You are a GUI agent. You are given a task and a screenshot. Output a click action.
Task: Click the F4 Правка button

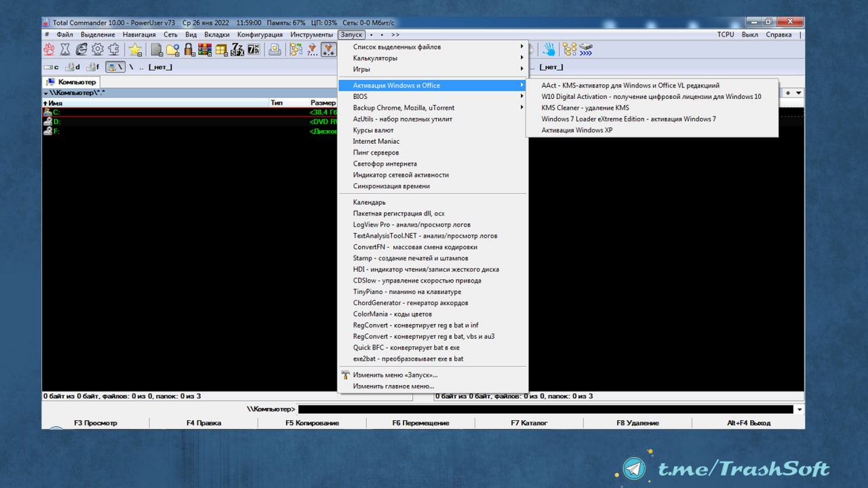(203, 423)
